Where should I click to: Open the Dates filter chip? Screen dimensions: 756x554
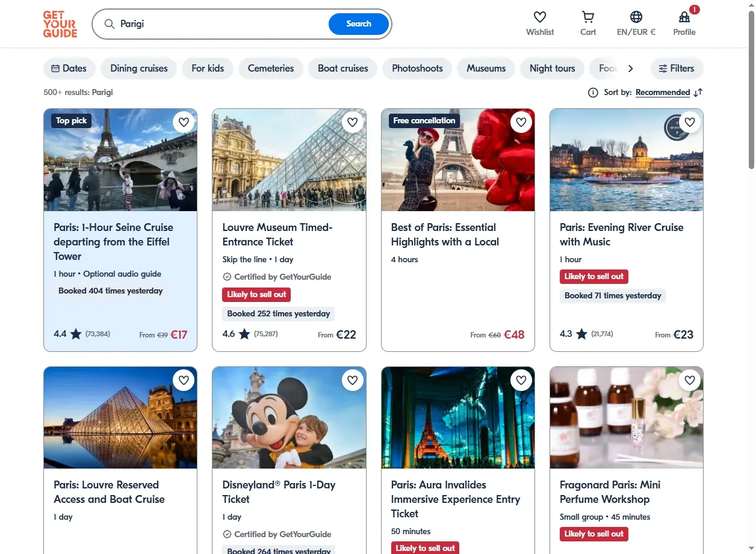[69, 69]
